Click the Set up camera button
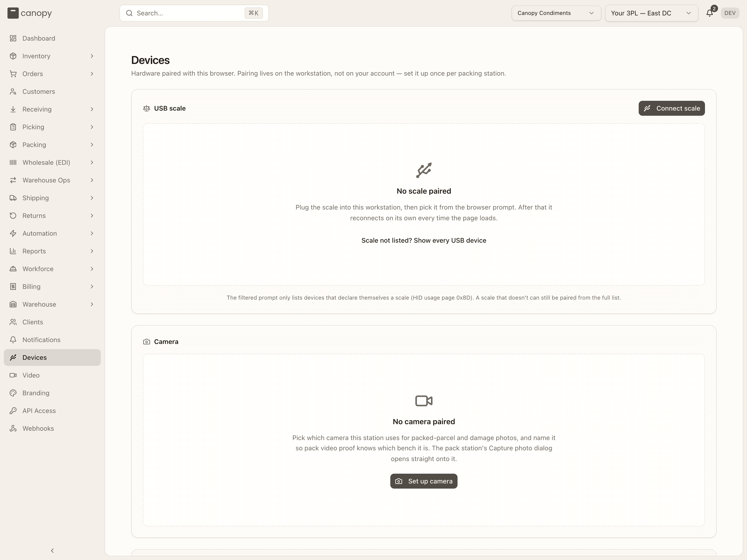 [x=423, y=481]
